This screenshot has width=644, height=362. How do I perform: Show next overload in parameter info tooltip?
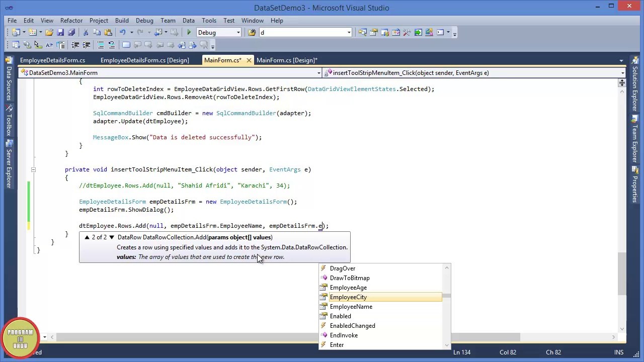[x=112, y=237]
